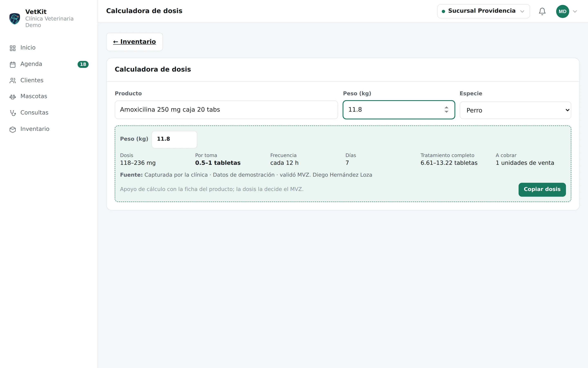
Task: Open the Clientes section
Action: click(x=49, y=80)
